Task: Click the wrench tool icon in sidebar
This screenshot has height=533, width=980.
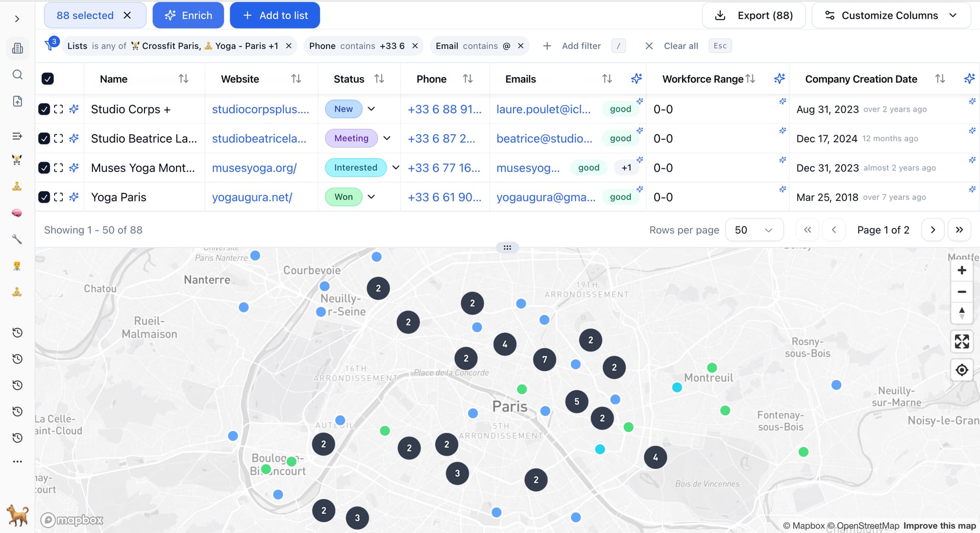Action: click(x=17, y=239)
